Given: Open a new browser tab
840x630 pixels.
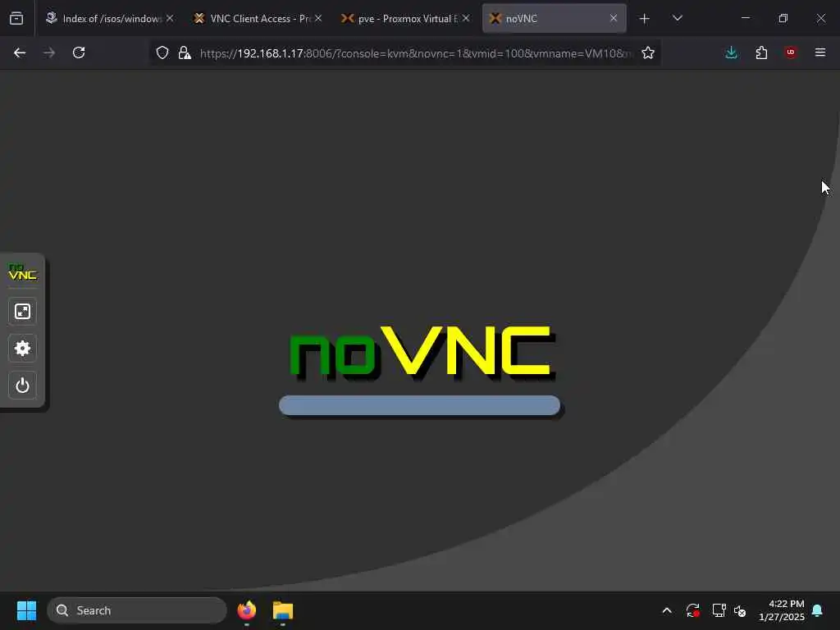Looking at the screenshot, I should (x=645, y=19).
